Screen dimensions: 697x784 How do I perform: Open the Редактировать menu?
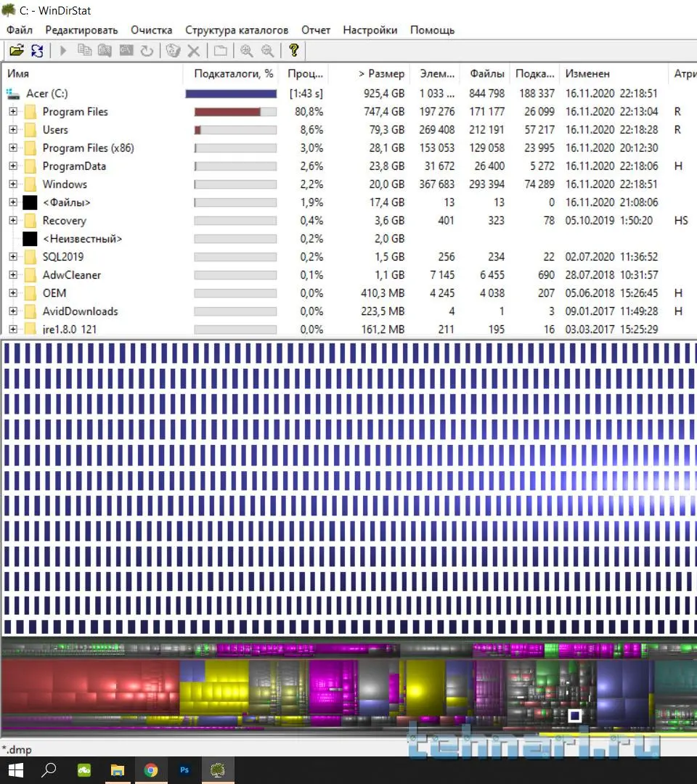click(81, 30)
